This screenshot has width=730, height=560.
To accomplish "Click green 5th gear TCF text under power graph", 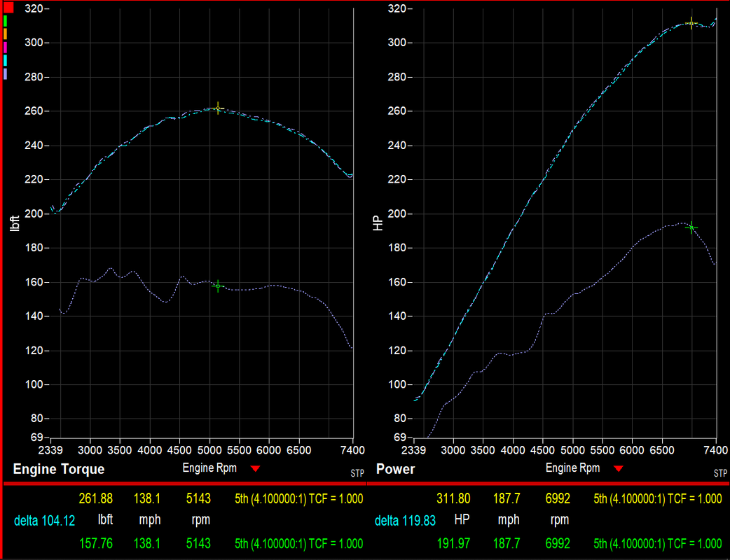I will 658,542.
